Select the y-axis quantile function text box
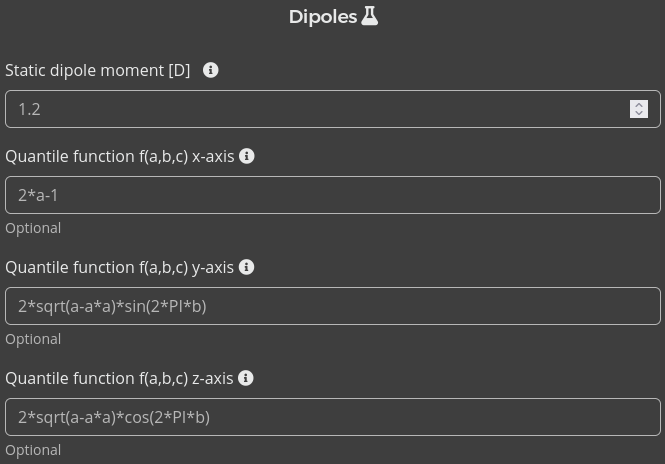 pos(332,306)
